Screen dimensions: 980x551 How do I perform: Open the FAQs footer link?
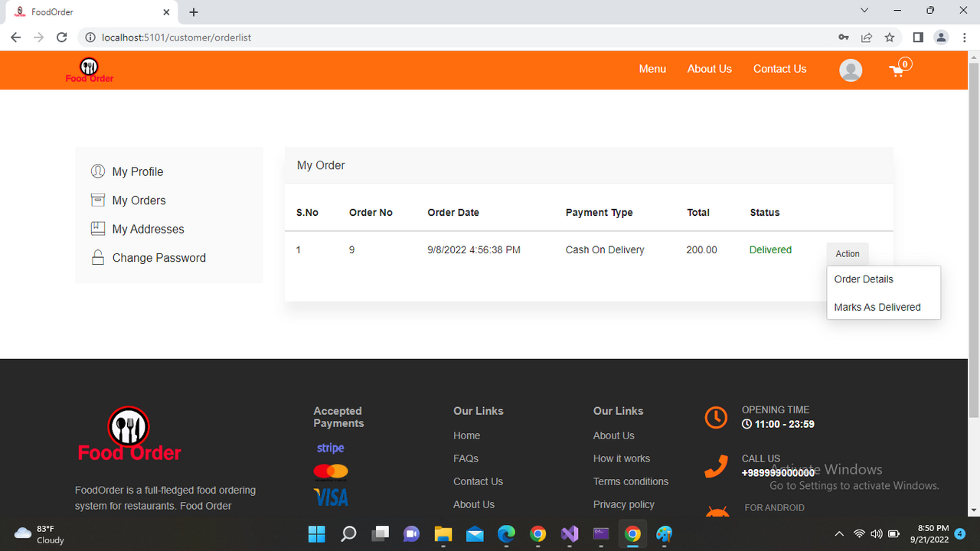[x=465, y=458]
